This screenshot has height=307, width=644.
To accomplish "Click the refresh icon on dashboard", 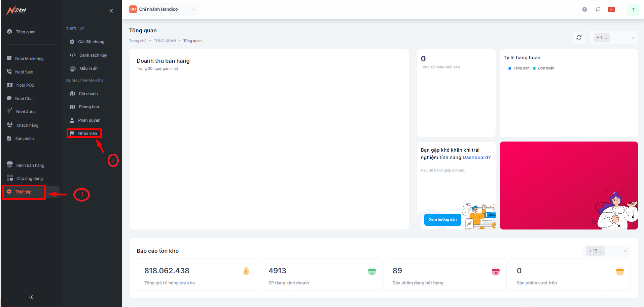I will point(579,37).
